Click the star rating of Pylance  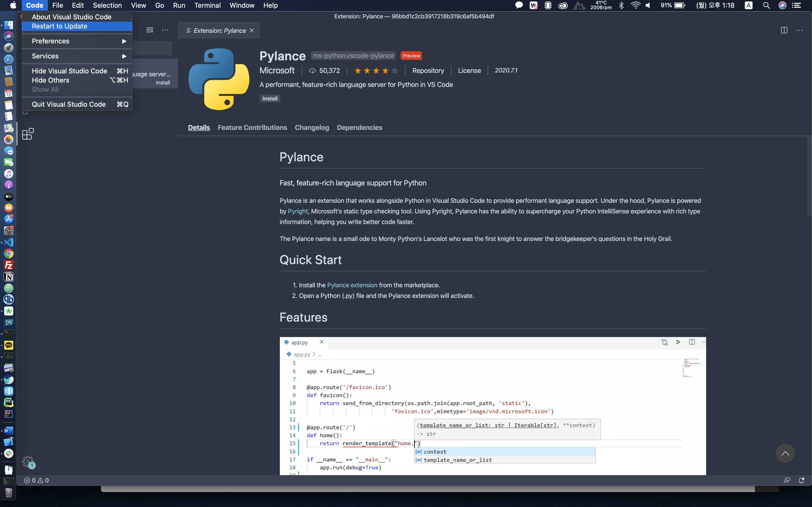click(376, 71)
